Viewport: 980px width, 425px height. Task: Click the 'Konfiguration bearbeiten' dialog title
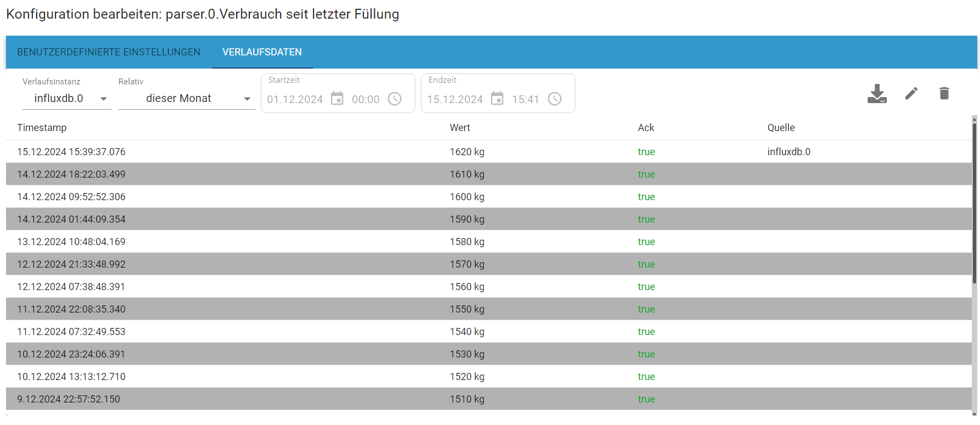[x=203, y=14]
